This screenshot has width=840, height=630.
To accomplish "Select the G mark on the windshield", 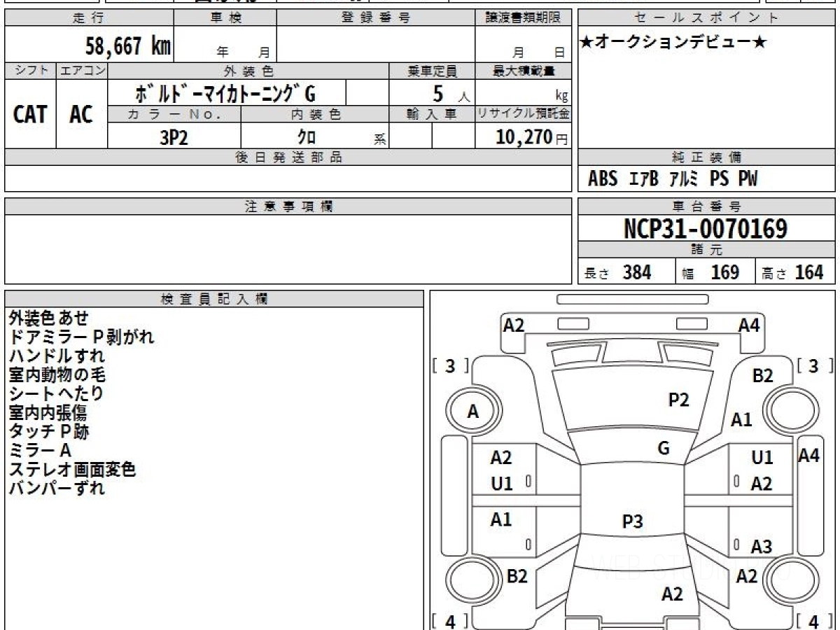I will tap(664, 449).
